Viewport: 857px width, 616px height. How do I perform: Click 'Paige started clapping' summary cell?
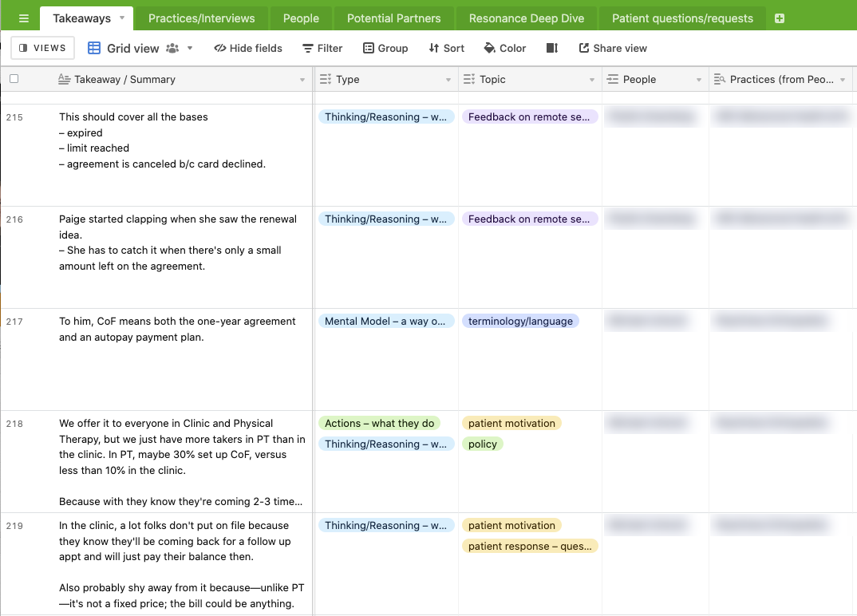coord(183,257)
